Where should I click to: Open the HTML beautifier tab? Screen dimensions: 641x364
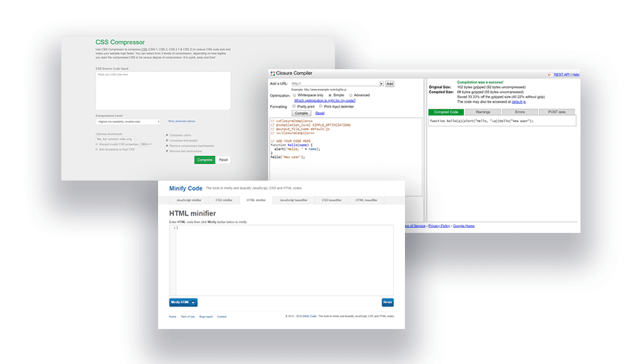[366, 200]
